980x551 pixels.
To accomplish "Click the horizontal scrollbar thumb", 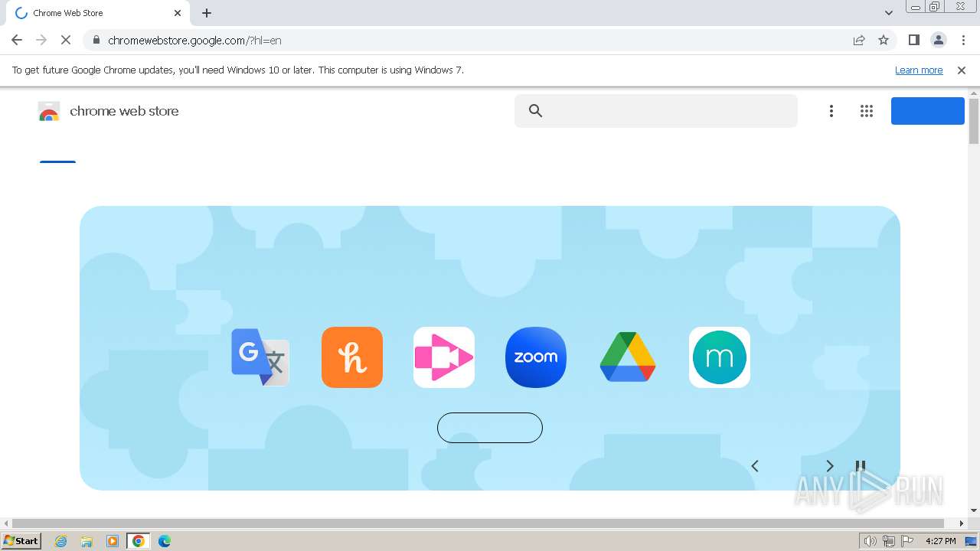I will coord(478,523).
